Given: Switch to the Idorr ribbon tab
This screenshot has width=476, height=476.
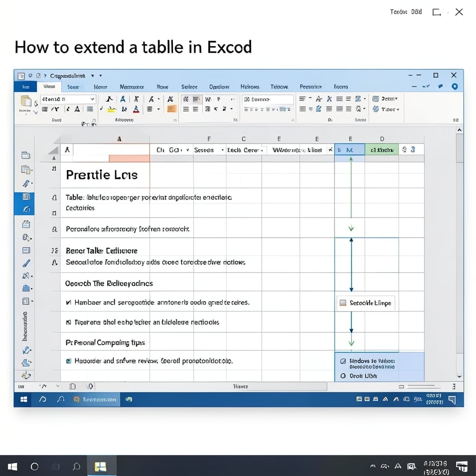Looking at the screenshot, I should click(100, 87).
